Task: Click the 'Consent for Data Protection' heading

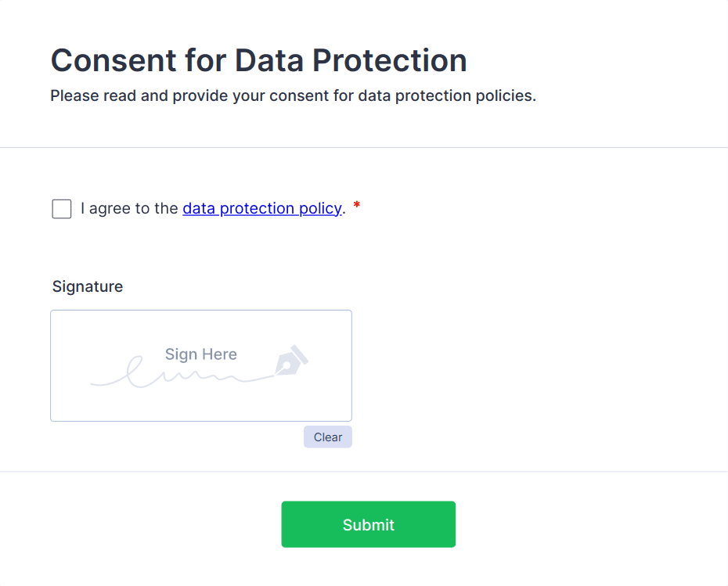Action: (x=258, y=60)
